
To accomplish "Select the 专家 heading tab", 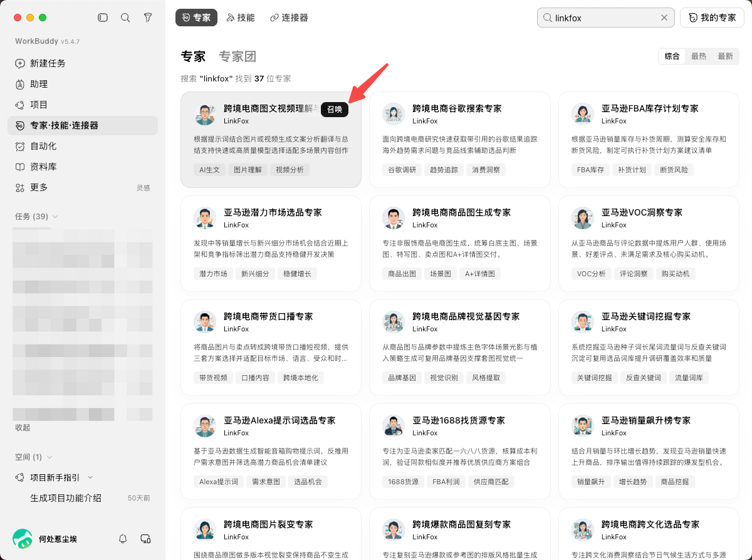I will pos(193,56).
